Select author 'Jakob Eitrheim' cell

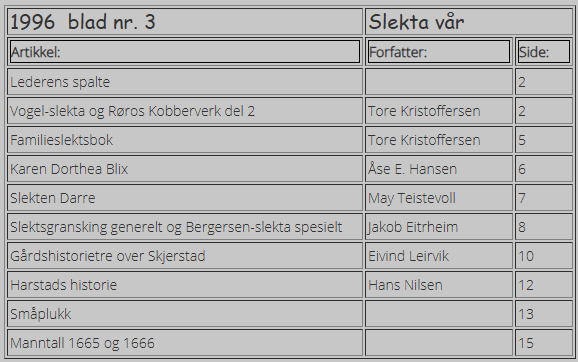(439, 227)
